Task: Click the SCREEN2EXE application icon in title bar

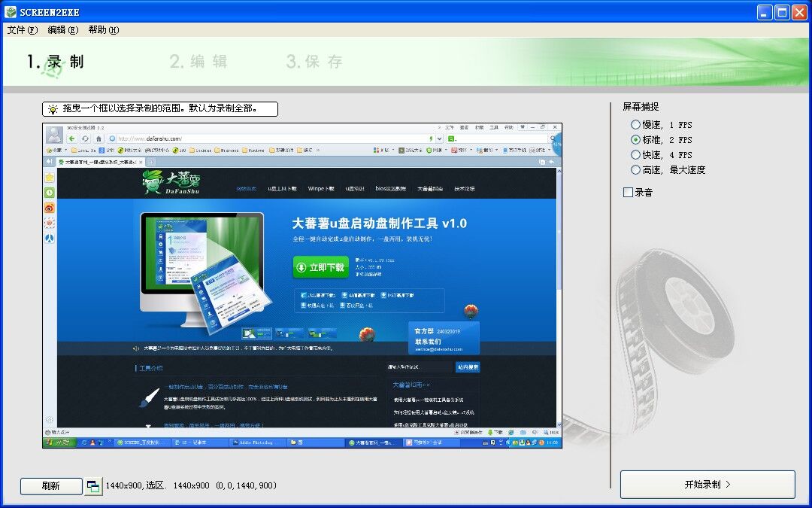Action: click(x=11, y=11)
